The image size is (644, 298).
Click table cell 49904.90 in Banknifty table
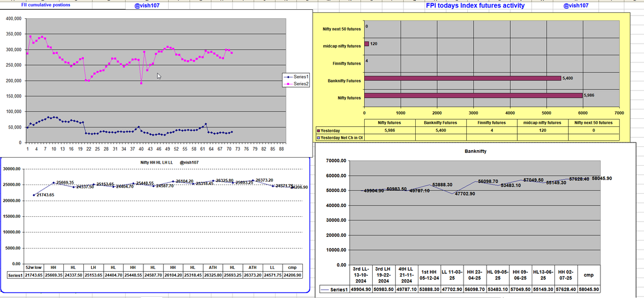[362, 289]
